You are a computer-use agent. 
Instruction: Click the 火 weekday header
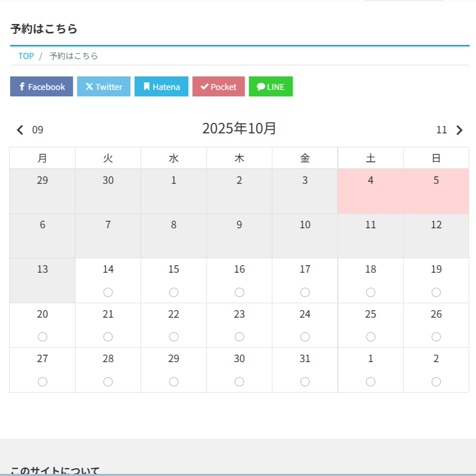pyautogui.click(x=108, y=158)
